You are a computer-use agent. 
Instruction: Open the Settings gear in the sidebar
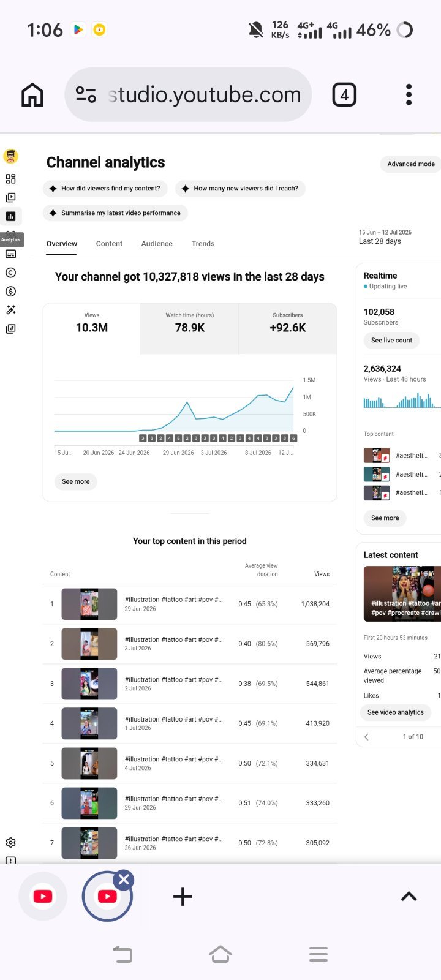point(10,842)
